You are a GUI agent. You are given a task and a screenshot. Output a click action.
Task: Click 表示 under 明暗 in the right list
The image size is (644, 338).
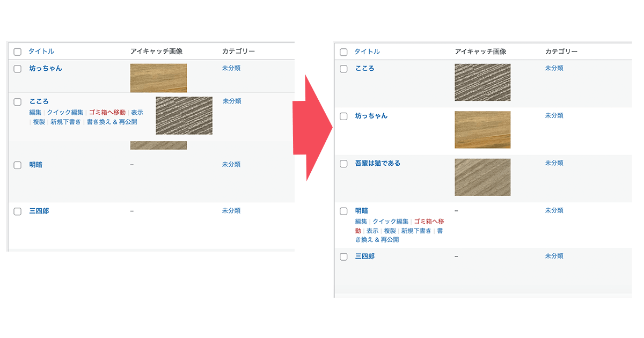(x=372, y=231)
